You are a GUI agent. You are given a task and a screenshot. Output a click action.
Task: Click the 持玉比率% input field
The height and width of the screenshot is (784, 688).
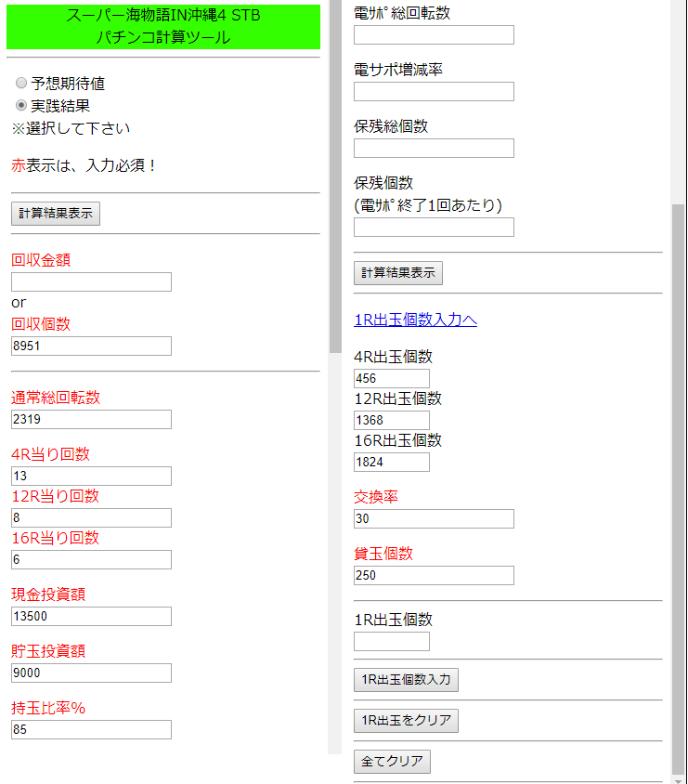91,729
